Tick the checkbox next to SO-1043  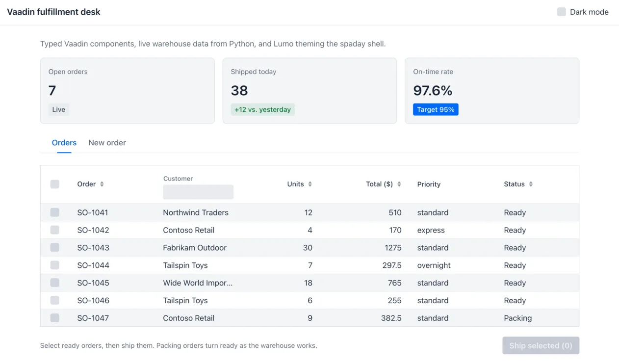[x=54, y=248]
